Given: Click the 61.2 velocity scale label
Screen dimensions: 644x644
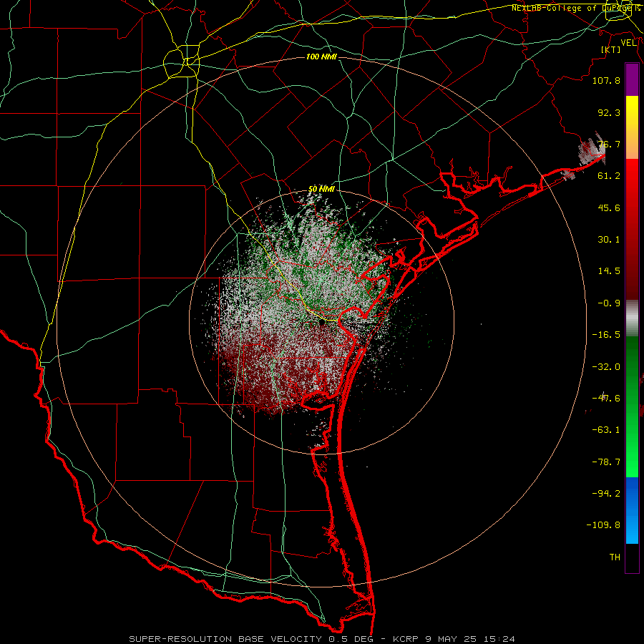Looking at the screenshot, I should click(x=609, y=176).
